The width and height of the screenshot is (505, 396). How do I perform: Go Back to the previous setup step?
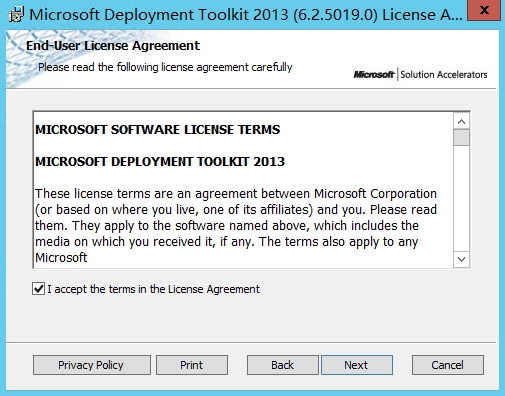(283, 365)
